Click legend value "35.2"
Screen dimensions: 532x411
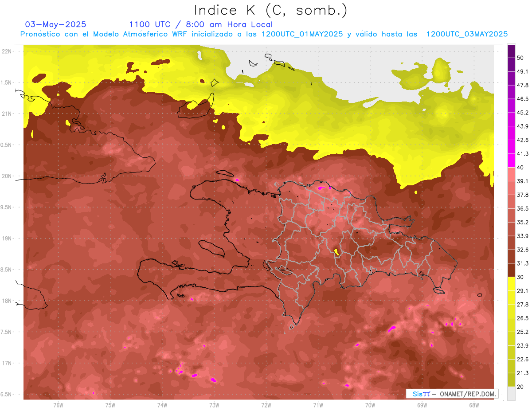click(x=523, y=222)
